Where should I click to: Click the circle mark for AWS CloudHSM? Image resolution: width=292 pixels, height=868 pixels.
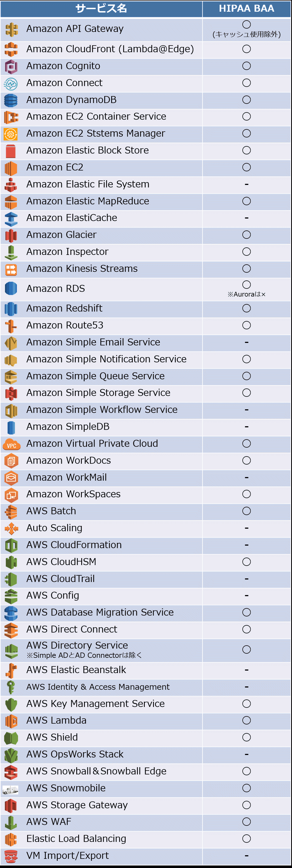(x=247, y=561)
